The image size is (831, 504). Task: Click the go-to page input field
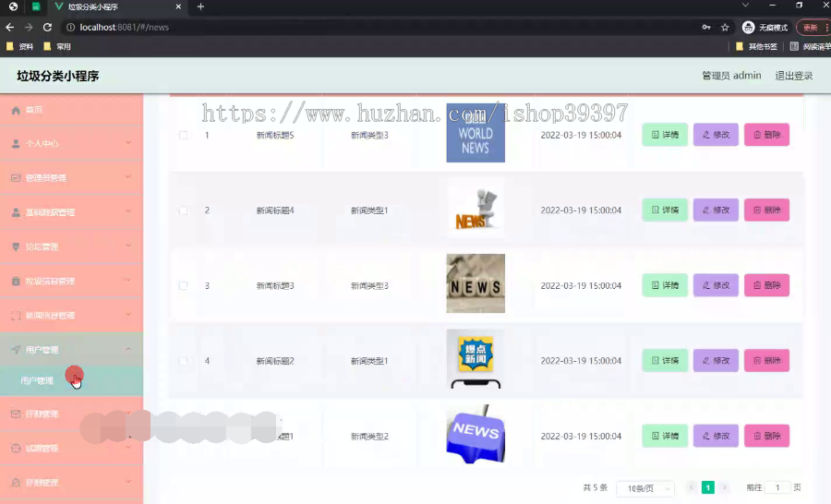[777, 487]
